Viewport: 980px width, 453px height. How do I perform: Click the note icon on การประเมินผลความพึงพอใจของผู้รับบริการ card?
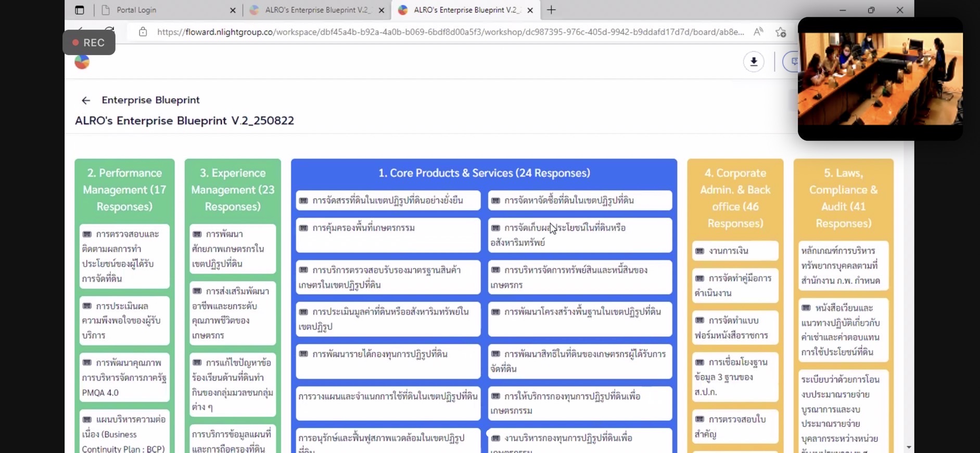(87, 306)
